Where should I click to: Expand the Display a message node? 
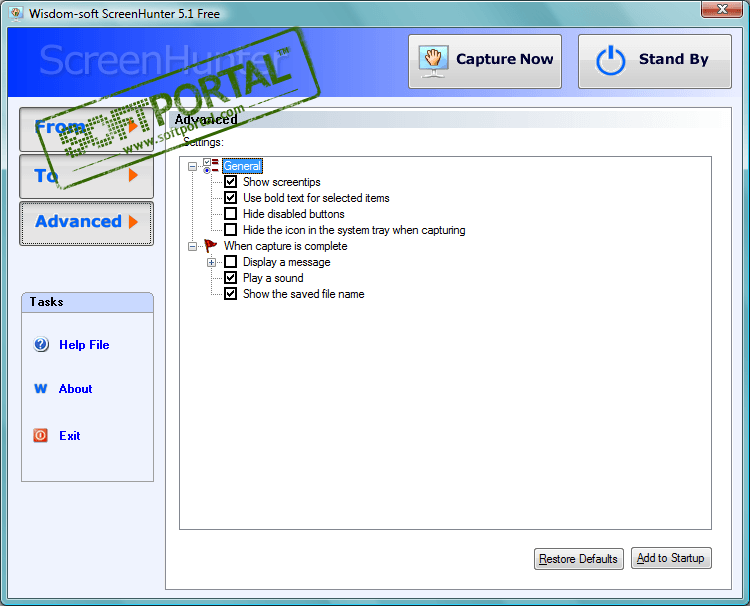point(211,262)
